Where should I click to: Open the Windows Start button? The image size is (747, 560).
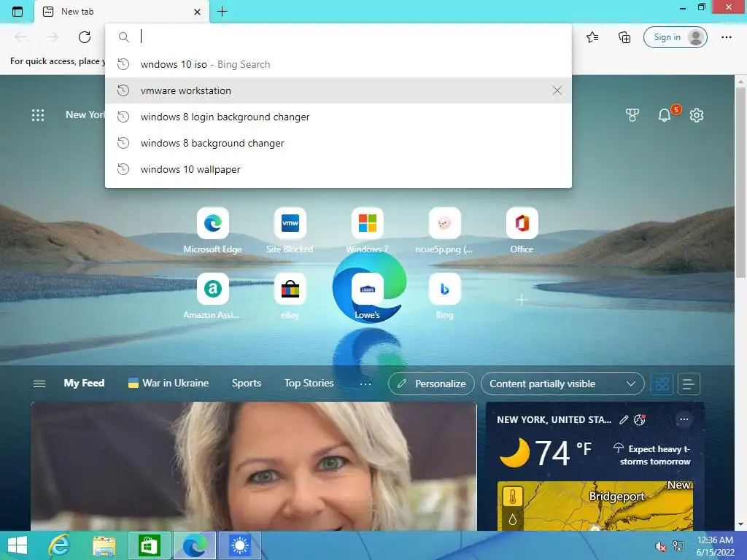click(18, 545)
